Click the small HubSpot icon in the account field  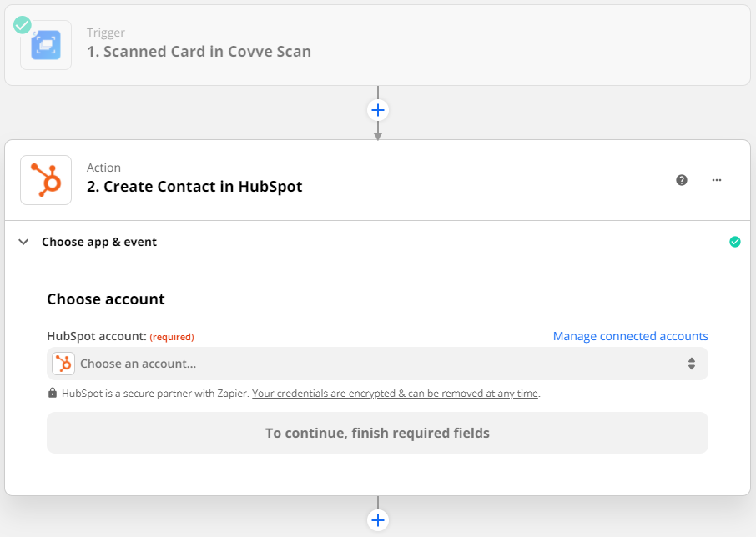(x=63, y=364)
